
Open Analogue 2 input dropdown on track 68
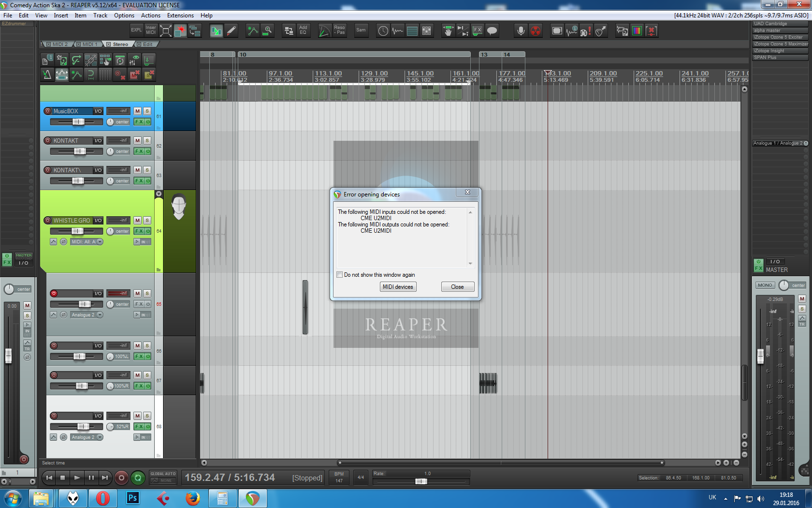coord(87,437)
